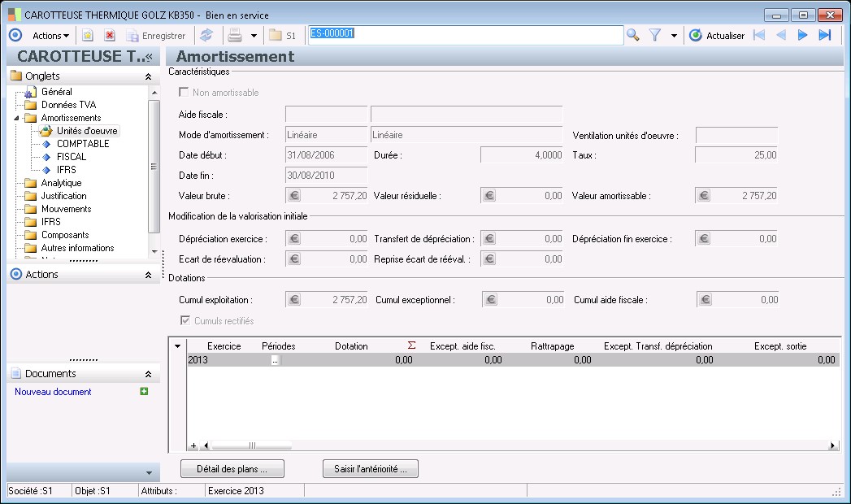This screenshot has width=851, height=504.
Task: Click the sigma column header icon
Action: [x=411, y=346]
